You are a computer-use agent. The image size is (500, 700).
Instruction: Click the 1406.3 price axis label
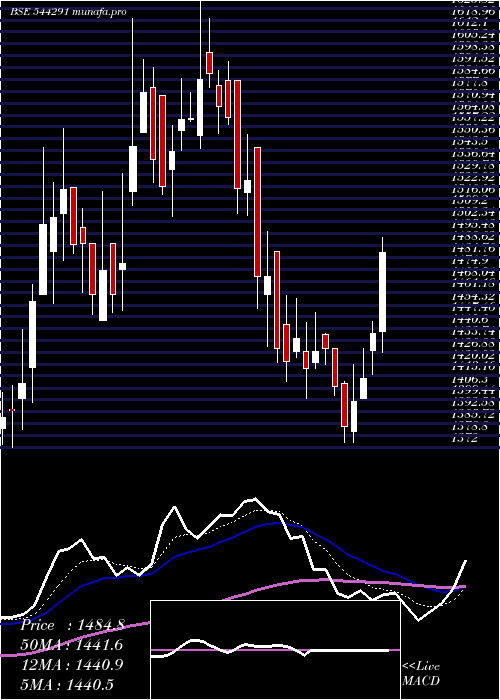tap(469, 379)
